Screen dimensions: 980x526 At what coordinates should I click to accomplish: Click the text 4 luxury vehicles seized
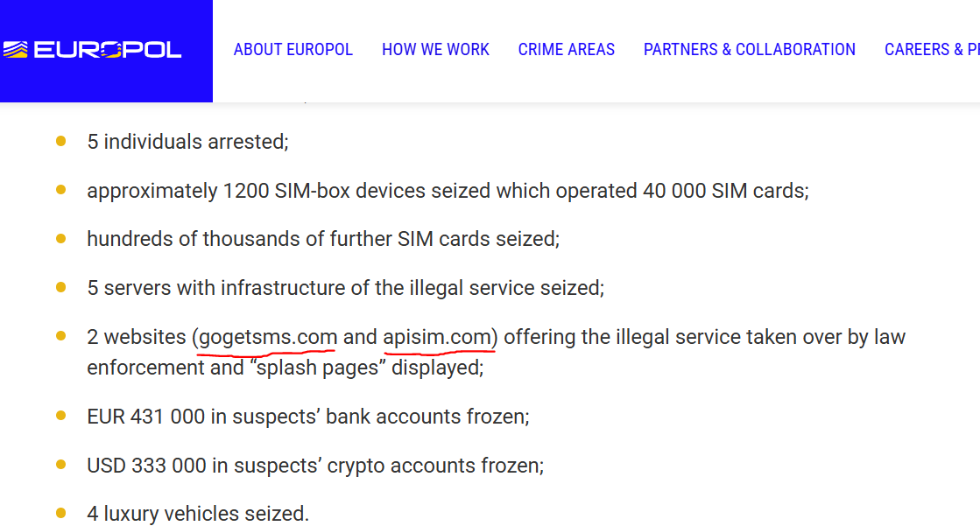(198, 514)
